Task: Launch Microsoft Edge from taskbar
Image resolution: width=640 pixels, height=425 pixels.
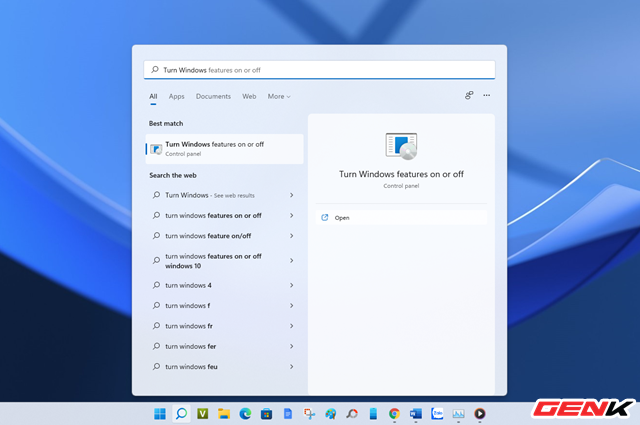Action: point(245,414)
